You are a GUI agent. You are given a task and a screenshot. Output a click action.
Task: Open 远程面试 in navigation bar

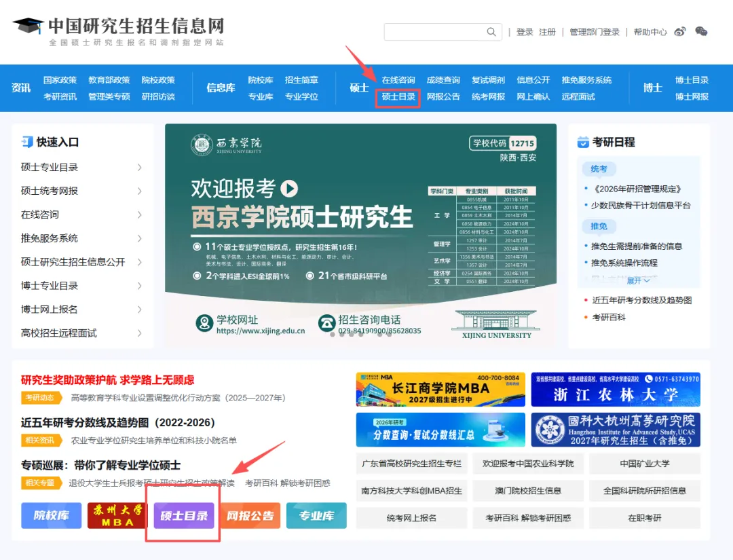point(578,96)
